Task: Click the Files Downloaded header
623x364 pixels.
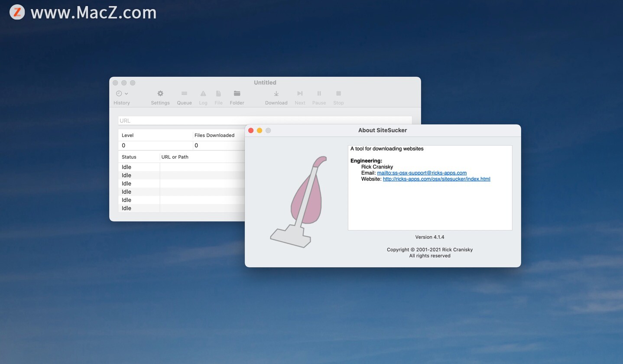Action: tap(214, 135)
